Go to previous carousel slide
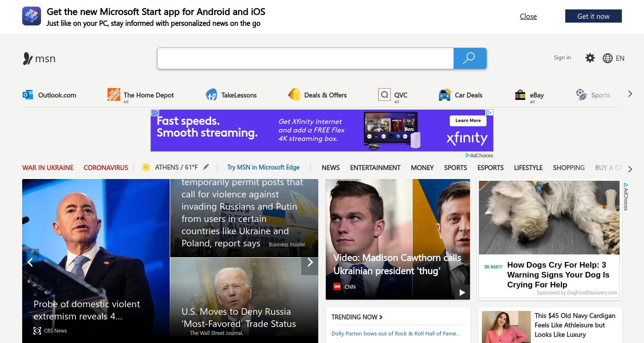This screenshot has width=644, height=343. click(30, 262)
